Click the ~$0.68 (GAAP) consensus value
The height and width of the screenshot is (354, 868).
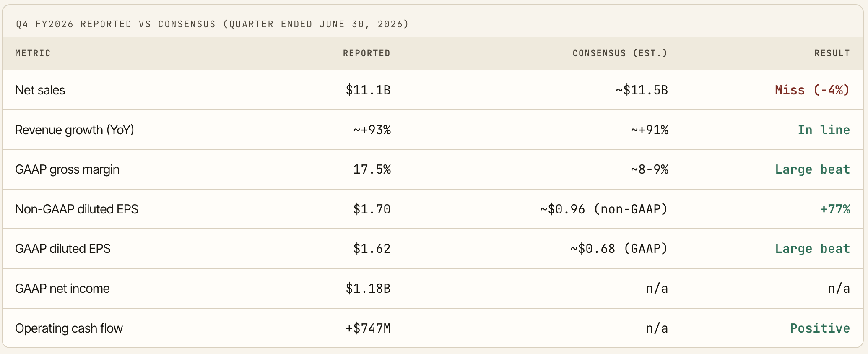[619, 249]
